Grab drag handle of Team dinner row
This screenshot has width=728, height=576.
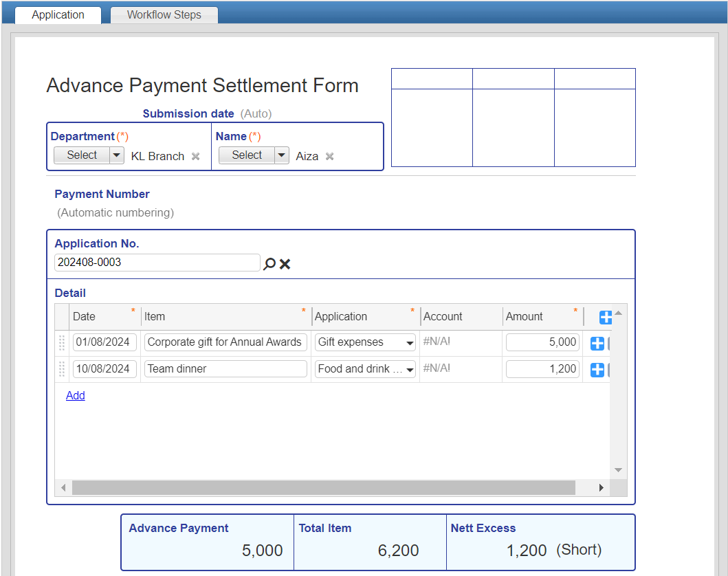[x=62, y=370]
